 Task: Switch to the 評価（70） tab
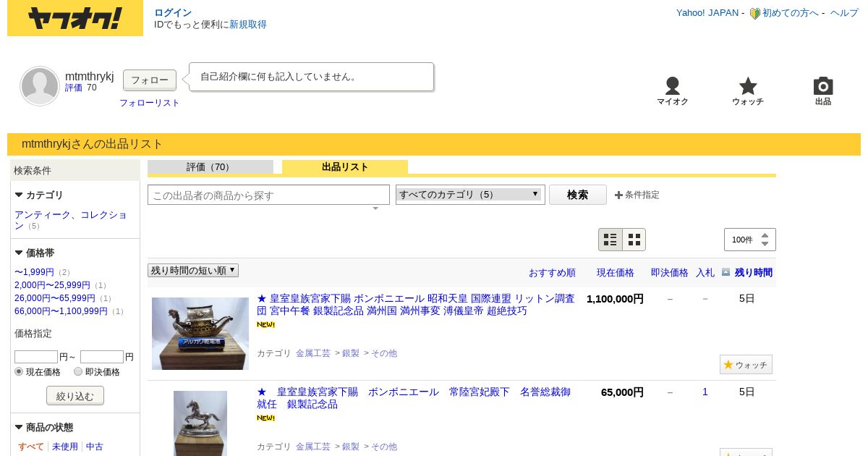point(210,167)
